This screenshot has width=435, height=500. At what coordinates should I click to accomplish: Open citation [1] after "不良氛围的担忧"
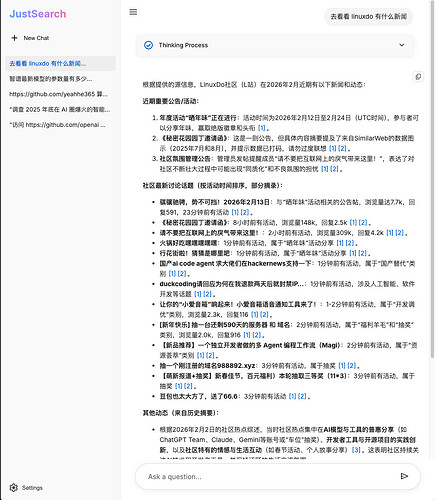[x=324, y=169]
